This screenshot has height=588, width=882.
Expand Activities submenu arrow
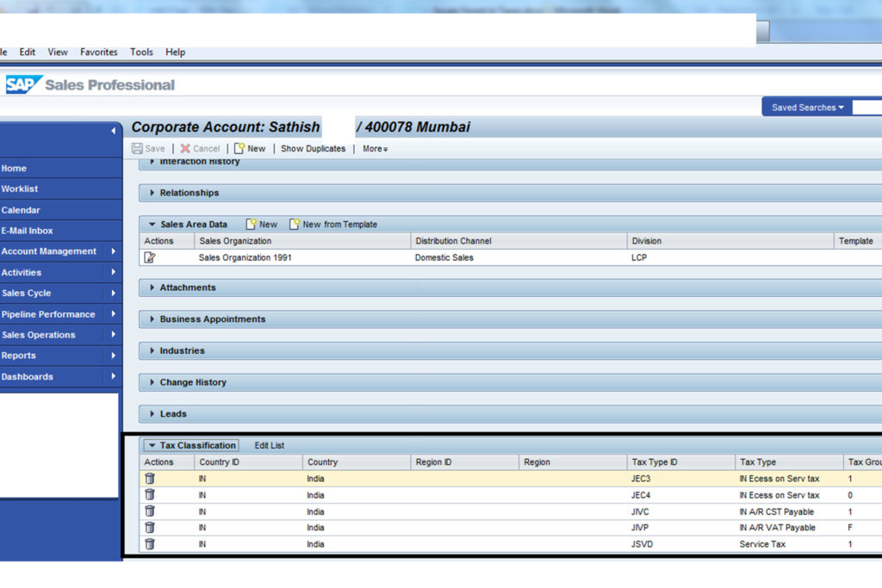click(x=113, y=272)
